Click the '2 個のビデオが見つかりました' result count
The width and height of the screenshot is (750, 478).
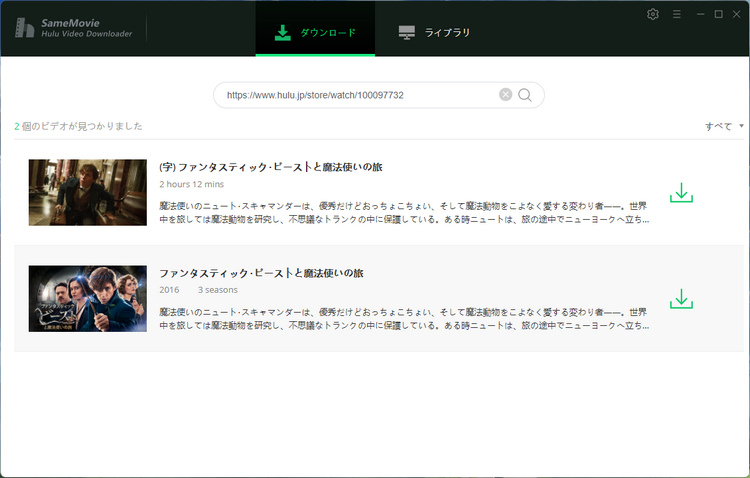point(78,126)
